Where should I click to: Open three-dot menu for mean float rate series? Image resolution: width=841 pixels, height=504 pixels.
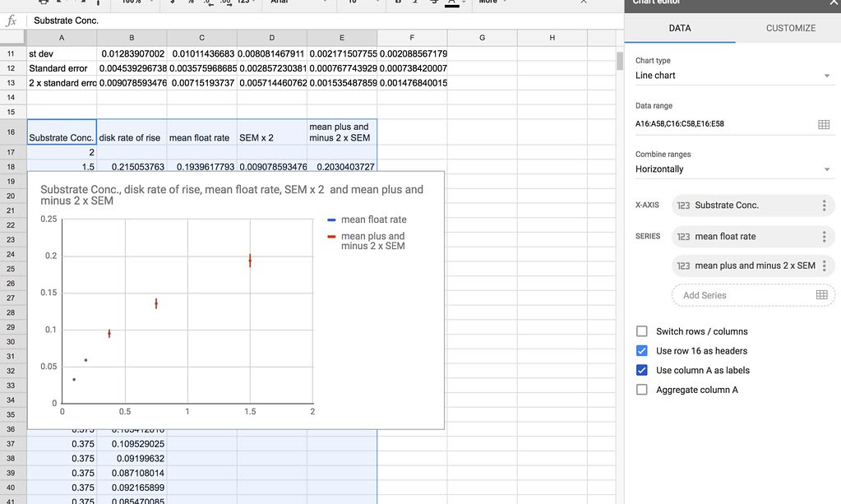(x=824, y=237)
